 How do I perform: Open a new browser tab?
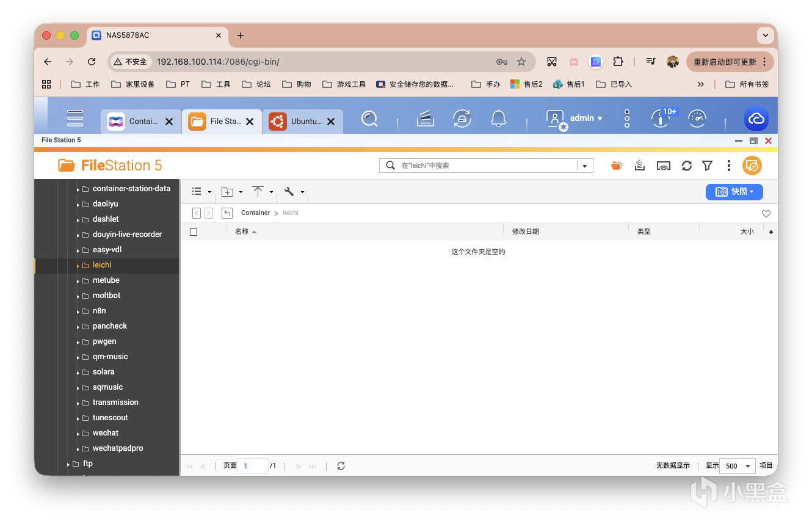(241, 35)
